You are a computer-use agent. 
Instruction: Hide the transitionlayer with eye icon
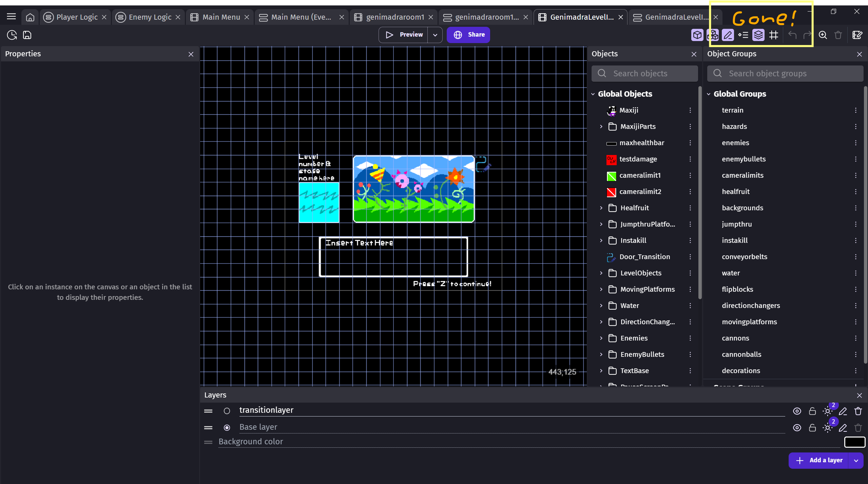click(797, 411)
